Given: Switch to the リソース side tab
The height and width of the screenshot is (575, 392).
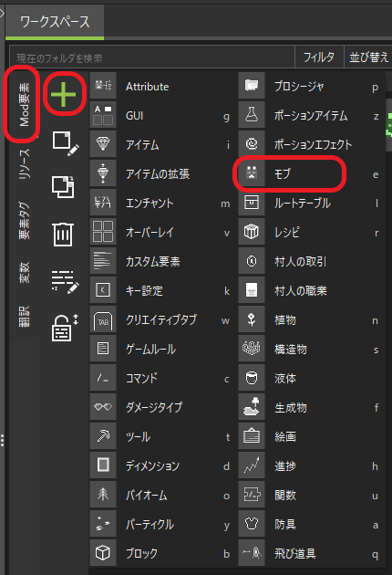Looking at the screenshot, I should [24, 164].
